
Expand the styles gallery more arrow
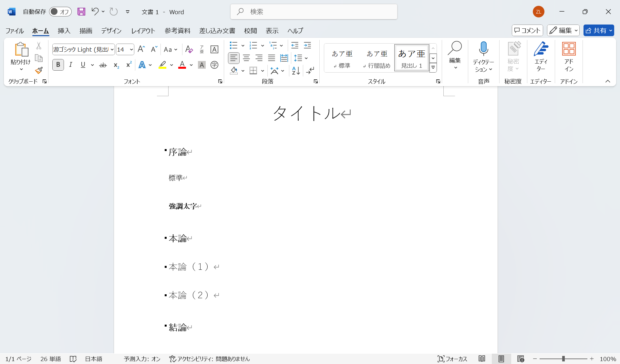[x=433, y=68]
